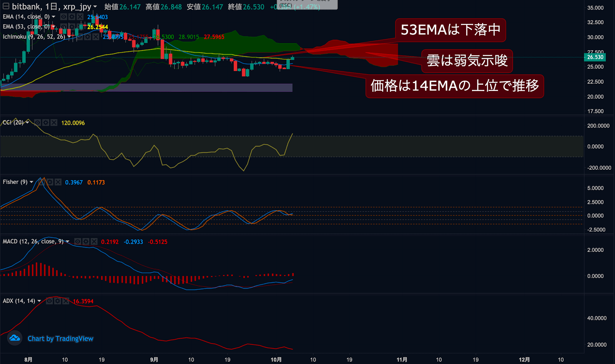Collapse the legend using top-left minus box

[x=6, y=6]
